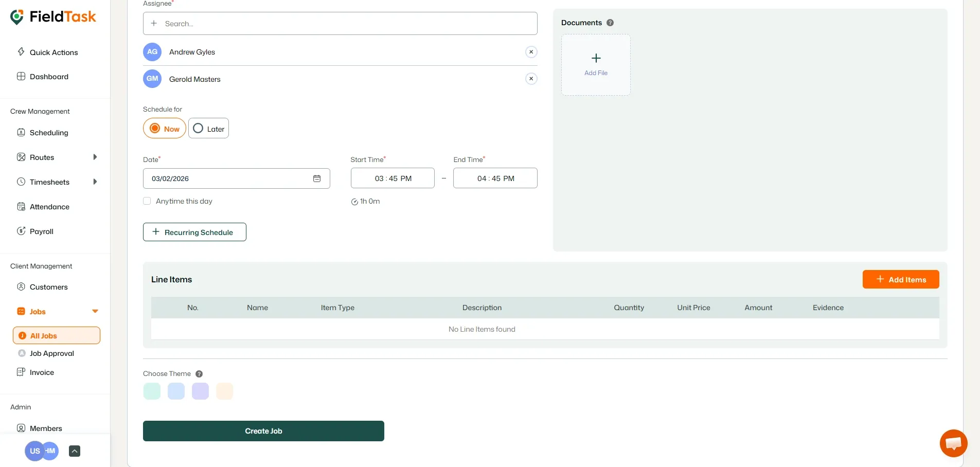Open Invoice in the sidebar
The width and height of the screenshot is (980, 467).
coord(42,372)
